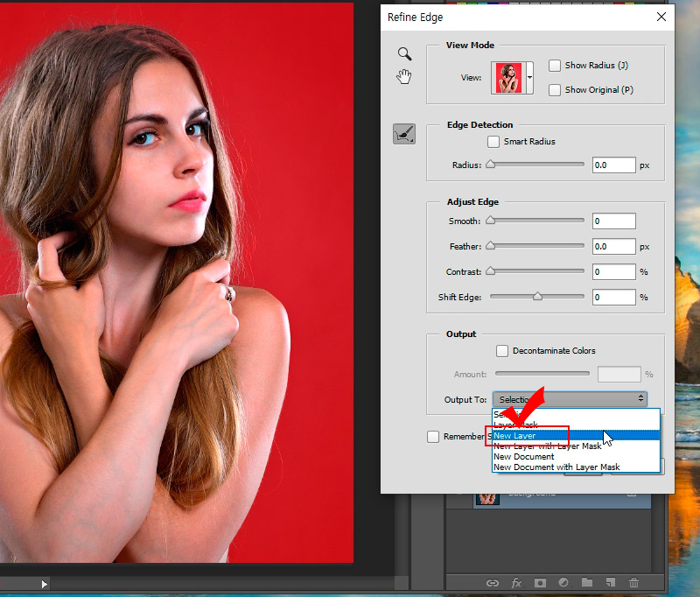Click the Background layer thumbnail
This screenshot has height=597, width=700.
click(487, 499)
